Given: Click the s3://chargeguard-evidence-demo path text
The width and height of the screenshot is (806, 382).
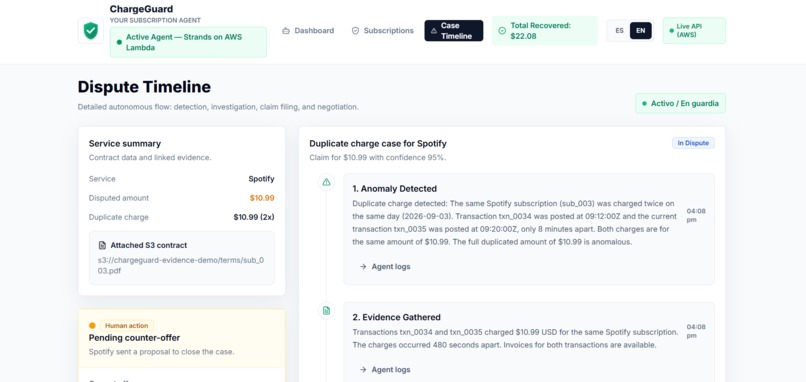Looking at the screenshot, I should coord(181,265).
